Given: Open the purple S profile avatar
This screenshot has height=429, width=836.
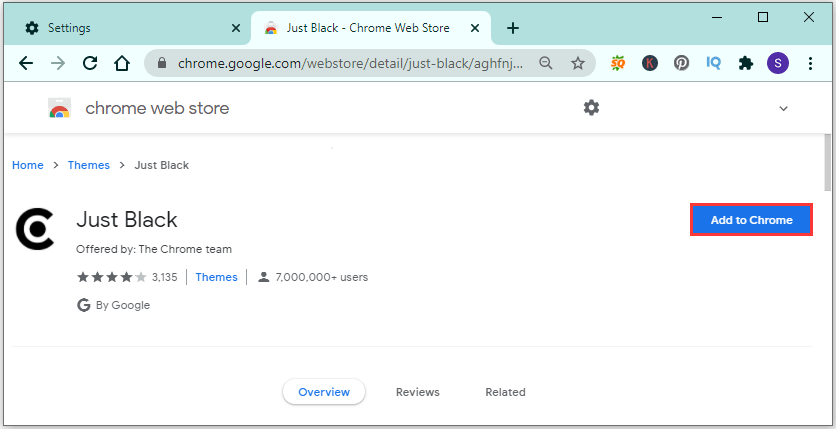Looking at the screenshot, I should click(778, 63).
